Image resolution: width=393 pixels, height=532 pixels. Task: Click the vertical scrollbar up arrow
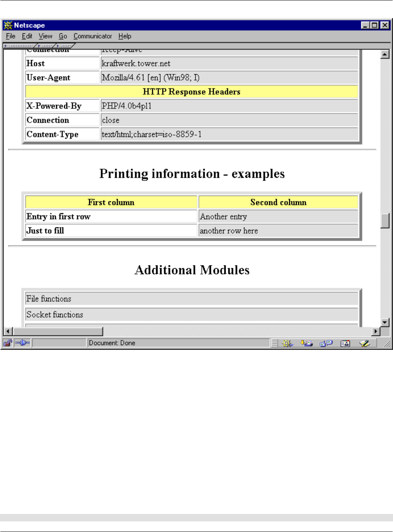pyautogui.click(x=385, y=54)
